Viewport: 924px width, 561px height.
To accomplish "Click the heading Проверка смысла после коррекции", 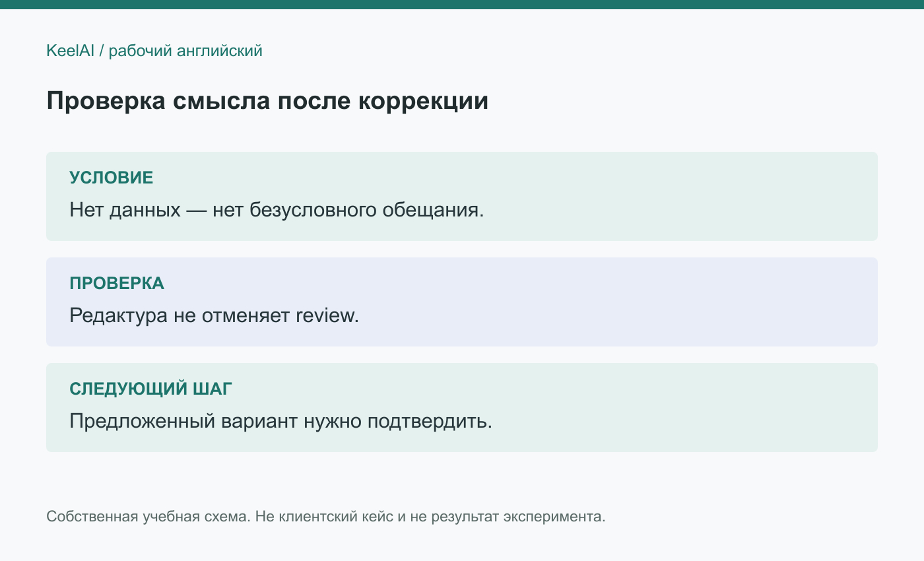I will 267,102.
